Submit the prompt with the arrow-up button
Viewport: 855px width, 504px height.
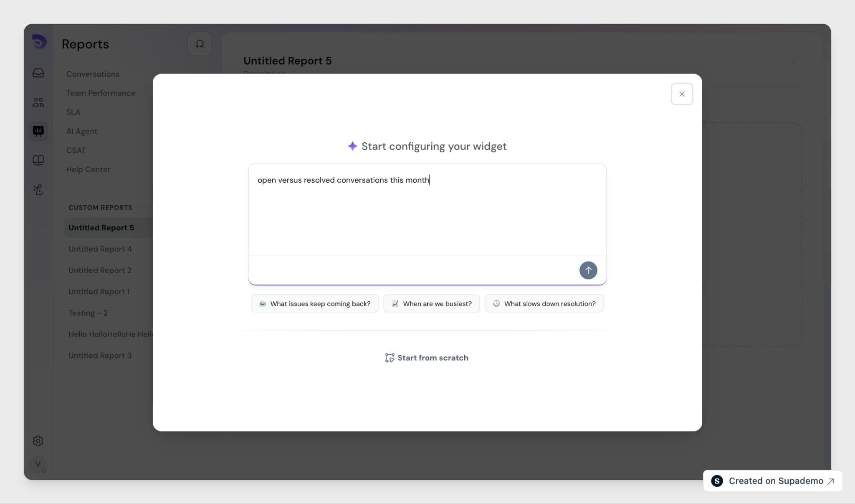click(588, 270)
